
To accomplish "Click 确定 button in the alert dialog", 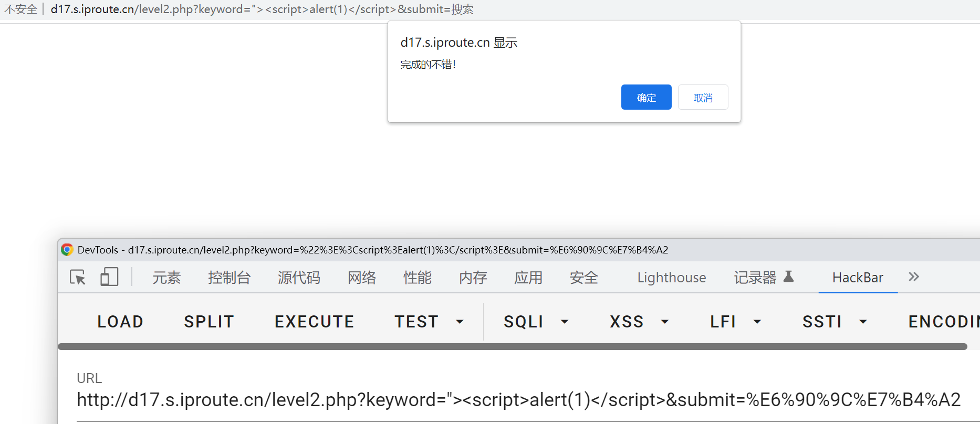I will (646, 98).
